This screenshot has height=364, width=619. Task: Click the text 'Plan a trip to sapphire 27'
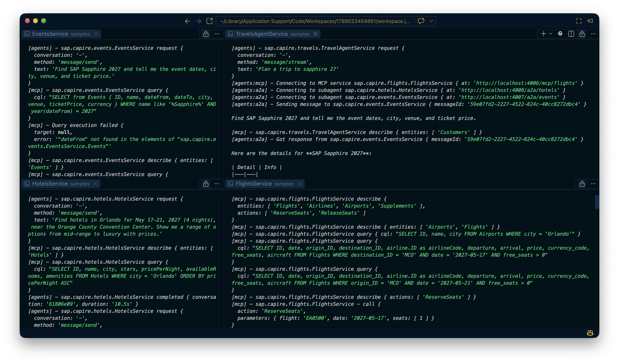(297, 69)
